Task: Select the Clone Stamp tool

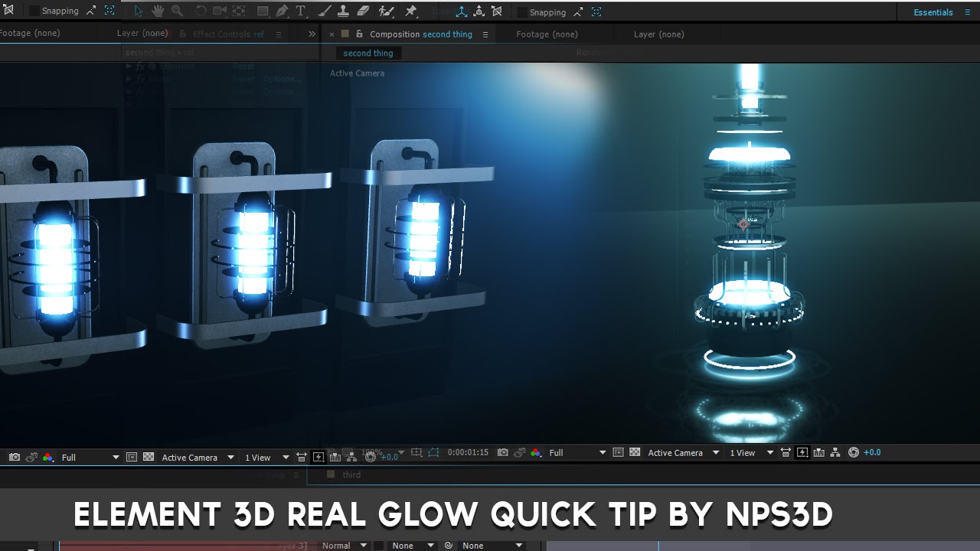Action: (x=343, y=11)
